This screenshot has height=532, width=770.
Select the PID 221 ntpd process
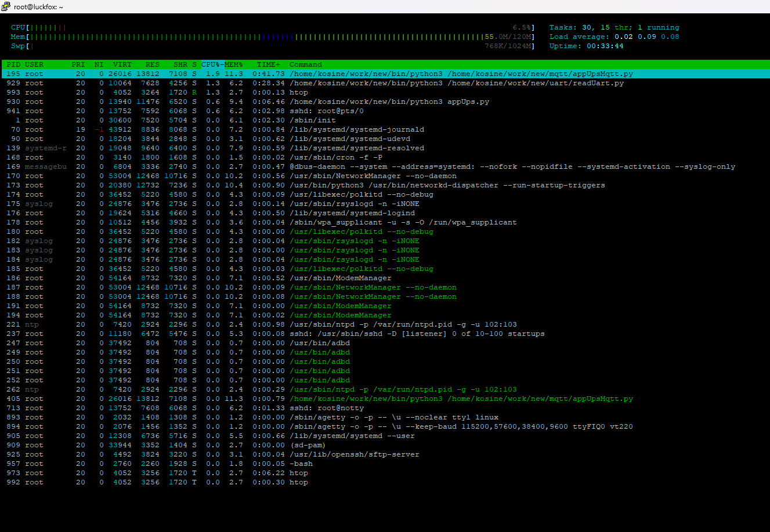point(385,324)
